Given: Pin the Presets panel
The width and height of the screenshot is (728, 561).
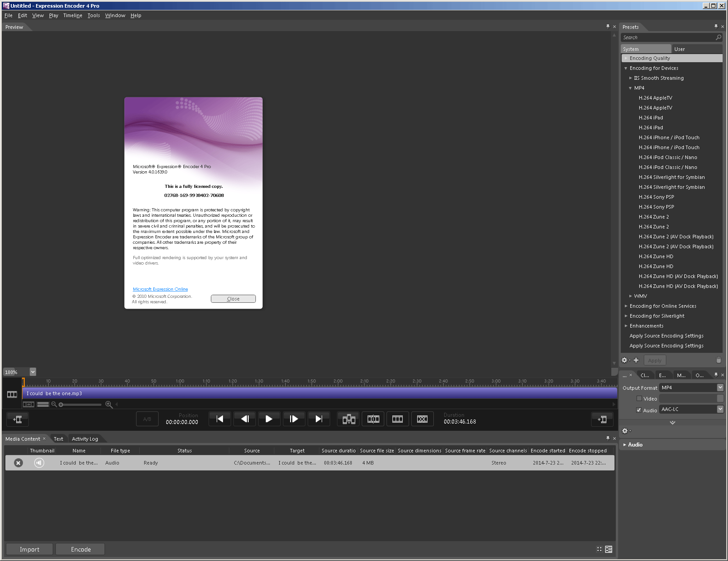Looking at the screenshot, I should pyautogui.click(x=716, y=27).
